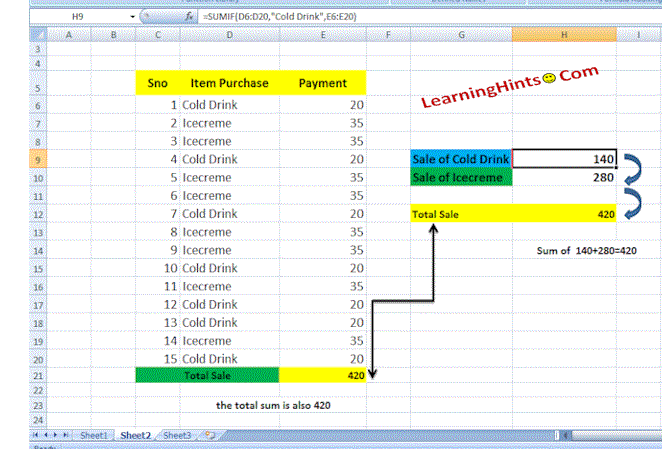
Task: Select the Sheet2 tab
Action: [x=135, y=435]
